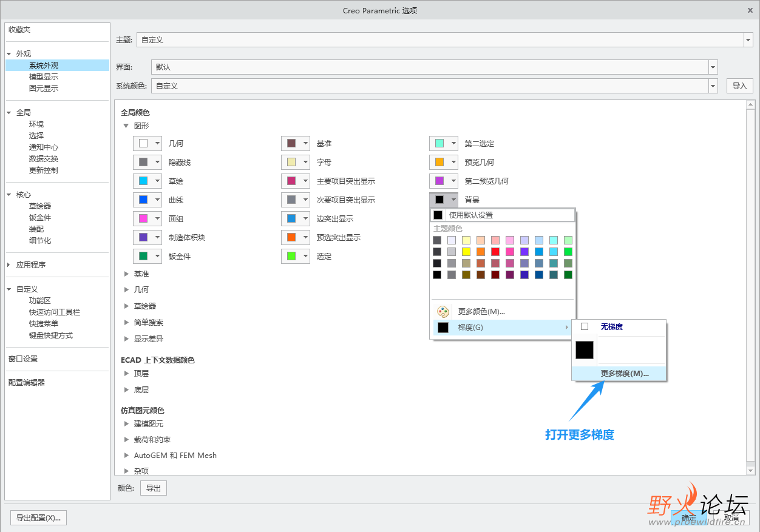Open the 隐藏线 color picker button
760x532 pixels.
click(x=148, y=163)
